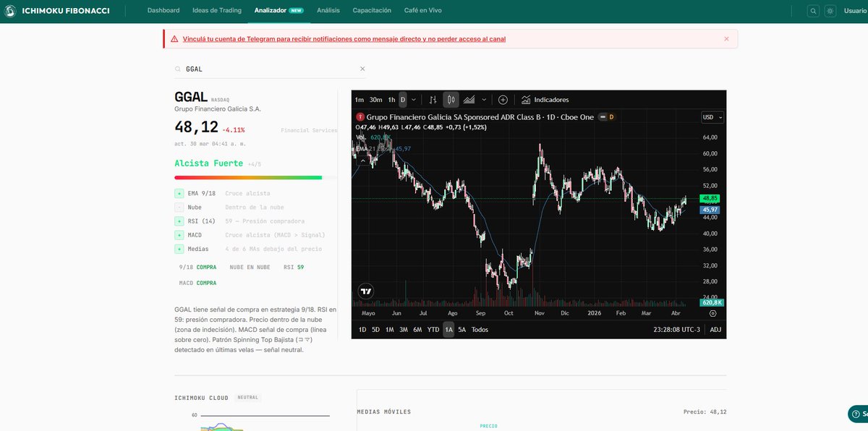868x431 pixels.
Task: Open Café en Vivo nav item
Action: coord(422,11)
